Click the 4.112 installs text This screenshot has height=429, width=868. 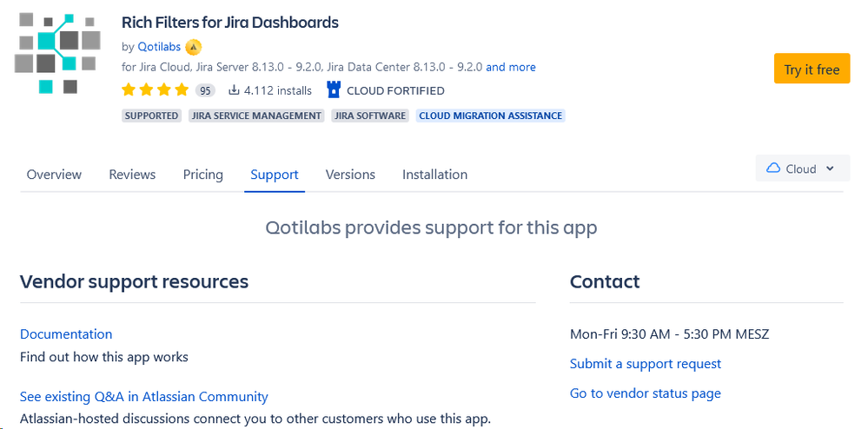278,90
